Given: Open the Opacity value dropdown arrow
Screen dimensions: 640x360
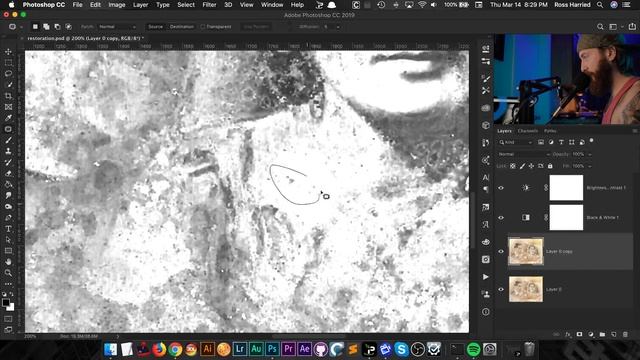Looking at the screenshot, I should tap(589, 154).
